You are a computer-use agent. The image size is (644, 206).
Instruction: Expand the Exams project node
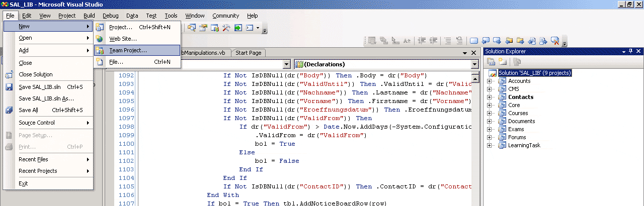click(490, 129)
